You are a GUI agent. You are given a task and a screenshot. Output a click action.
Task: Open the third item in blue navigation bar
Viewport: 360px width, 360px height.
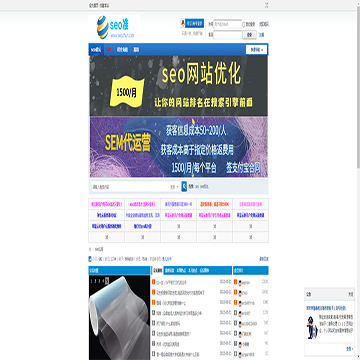(122, 50)
